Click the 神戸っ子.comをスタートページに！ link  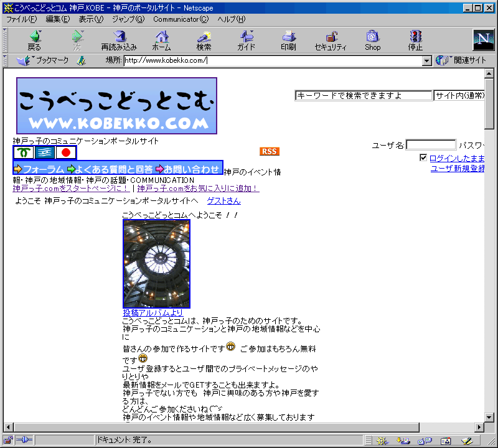(x=71, y=189)
